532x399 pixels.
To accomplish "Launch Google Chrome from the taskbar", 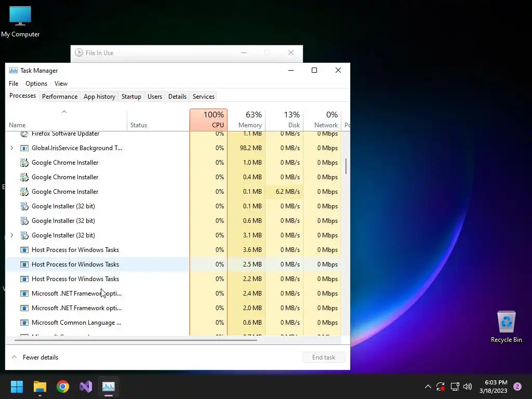I will click(x=63, y=387).
